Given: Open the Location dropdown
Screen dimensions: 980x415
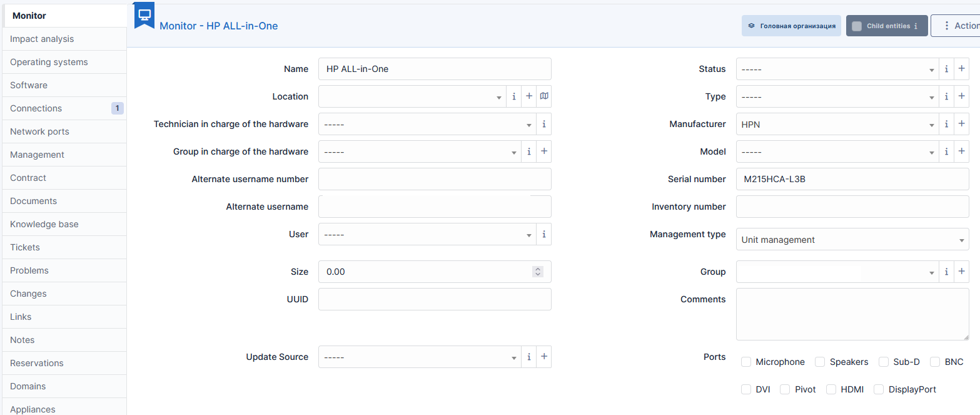Looking at the screenshot, I should (x=412, y=96).
